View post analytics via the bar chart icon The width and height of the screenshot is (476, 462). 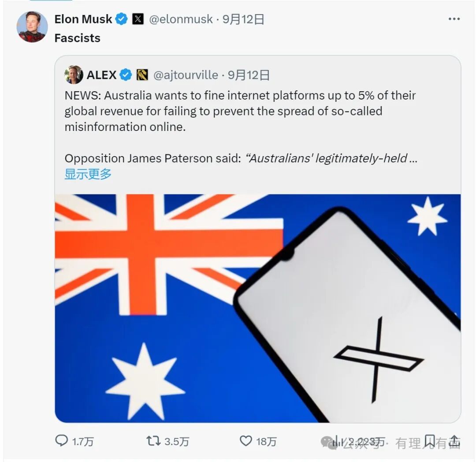[x=337, y=440]
